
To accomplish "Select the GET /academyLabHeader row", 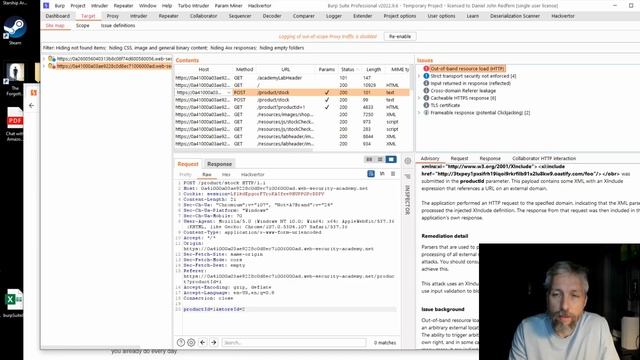I will pyautogui.click(x=292, y=78).
